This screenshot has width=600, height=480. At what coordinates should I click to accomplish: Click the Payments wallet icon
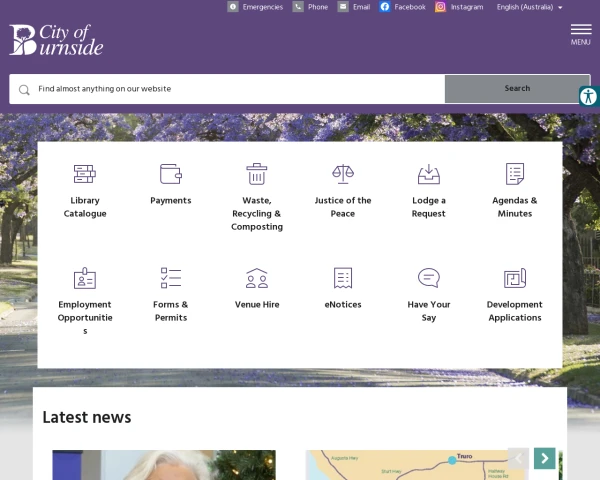coord(171,174)
